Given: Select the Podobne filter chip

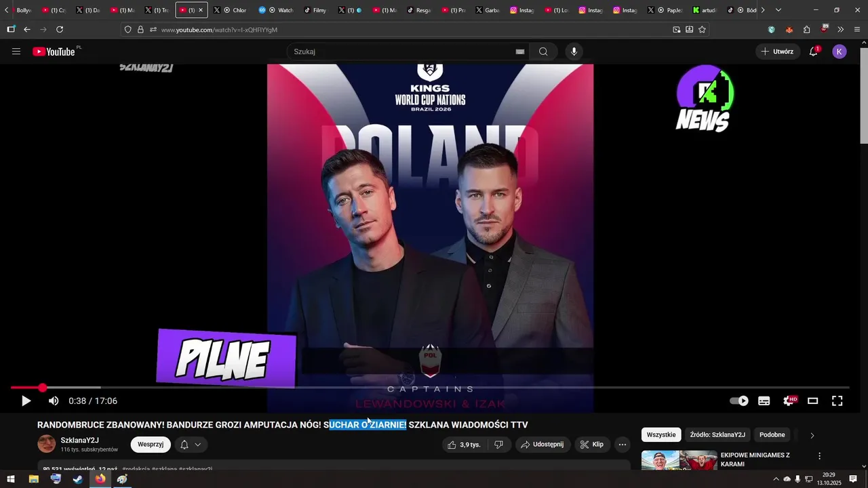Looking at the screenshot, I should [x=772, y=435].
